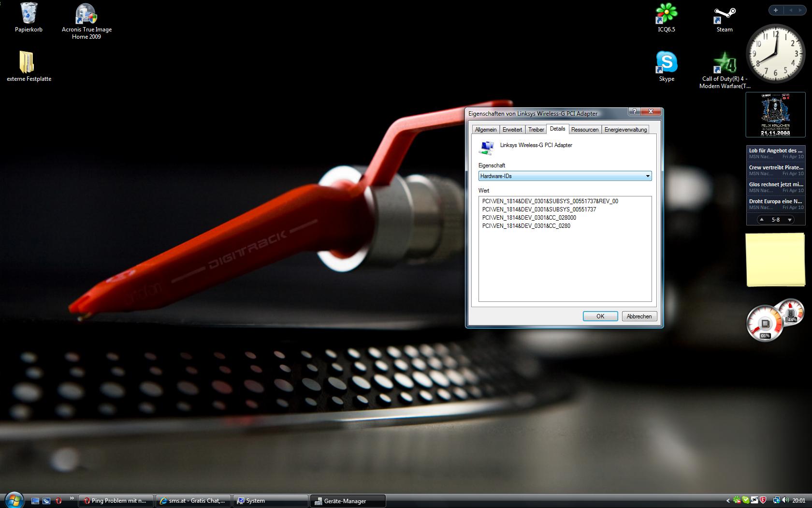Select the Details tab
The image size is (812, 508).
click(557, 129)
